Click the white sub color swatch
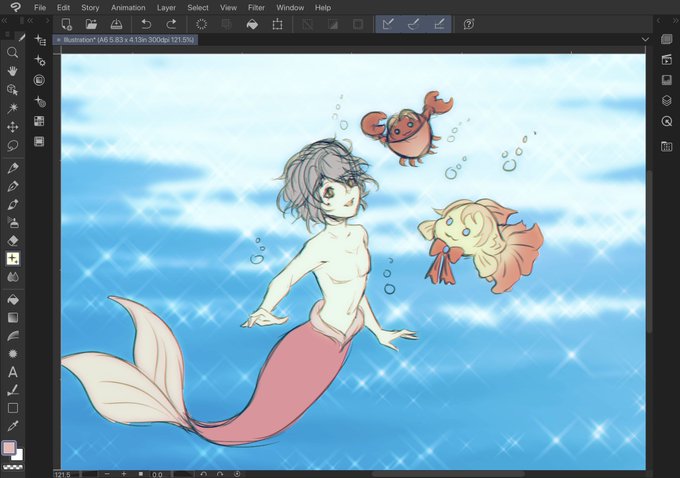Screen dimensions: 680x478 point(18,455)
